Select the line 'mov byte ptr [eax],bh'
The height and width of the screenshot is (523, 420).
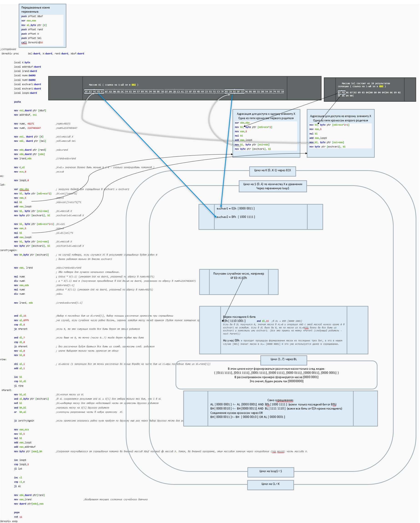click(x=28, y=452)
